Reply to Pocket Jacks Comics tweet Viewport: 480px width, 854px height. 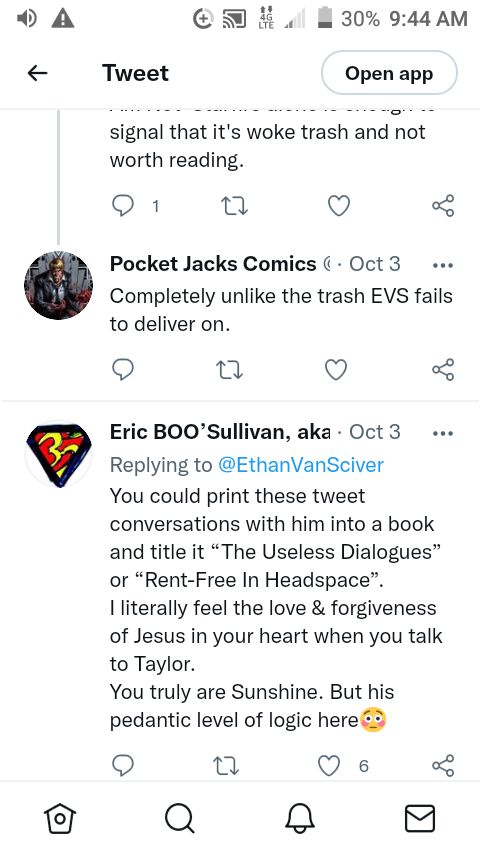pos(123,370)
